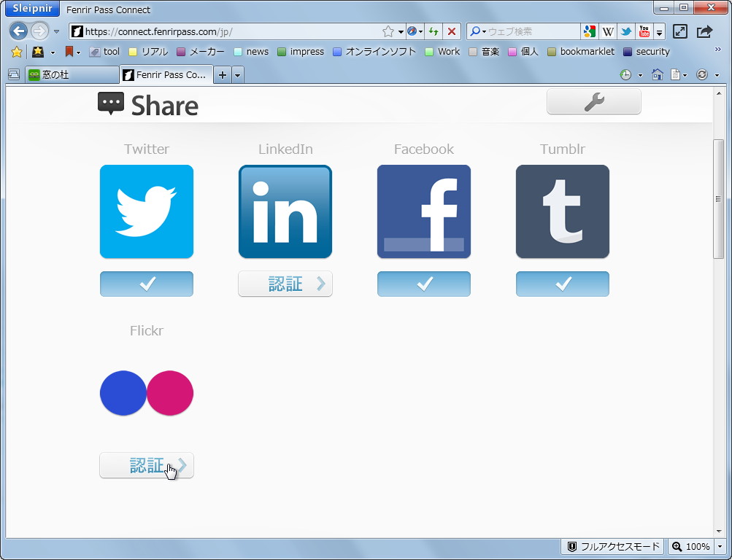Screen dimensions: 732x560
Task: Stop loading with the red X icon
Action: 452,31
